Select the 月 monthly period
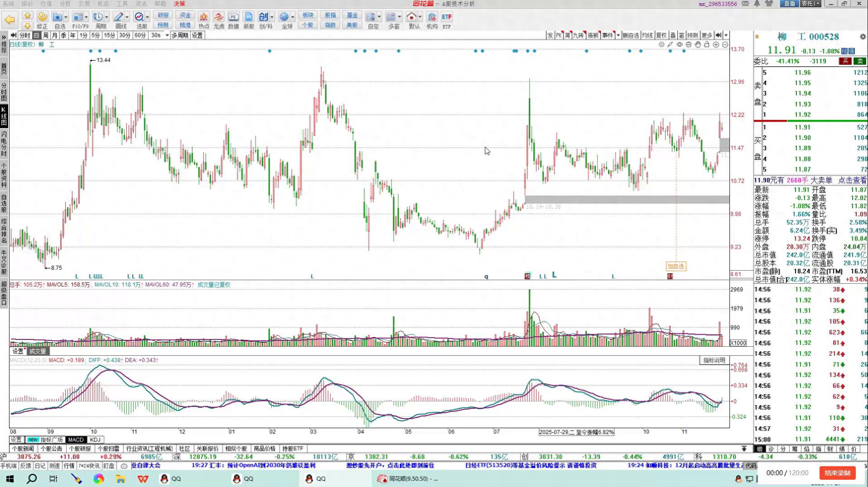The width and height of the screenshot is (868, 487). pyautogui.click(x=55, y=35)
